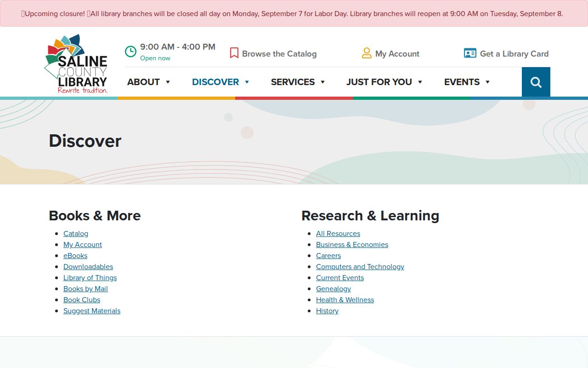Click the 9:00 AM - 4:00 PM hours text
588x368 pixels.
[178, 47]
